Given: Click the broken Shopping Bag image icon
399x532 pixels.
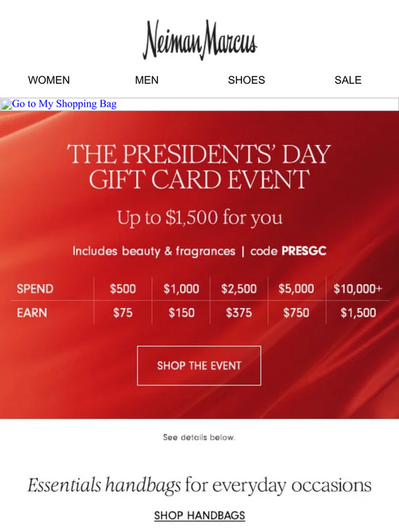Looking at the screenshot, I should (6, 104).
